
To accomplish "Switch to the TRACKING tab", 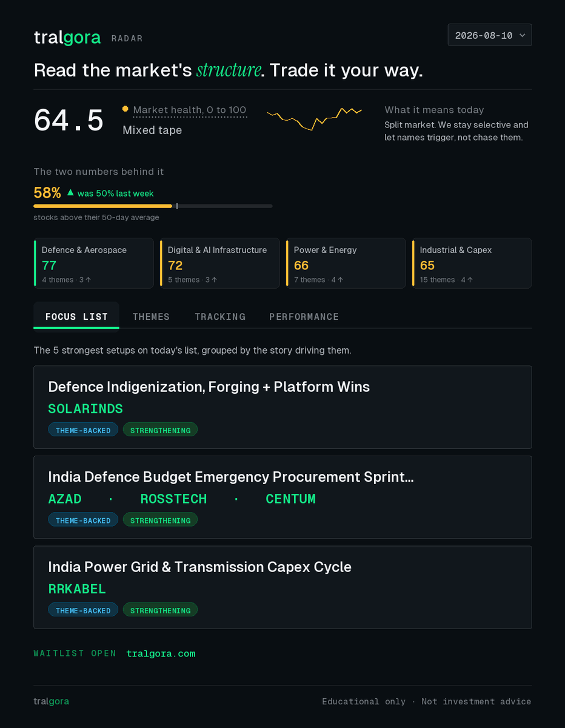I will pos(220,317).
